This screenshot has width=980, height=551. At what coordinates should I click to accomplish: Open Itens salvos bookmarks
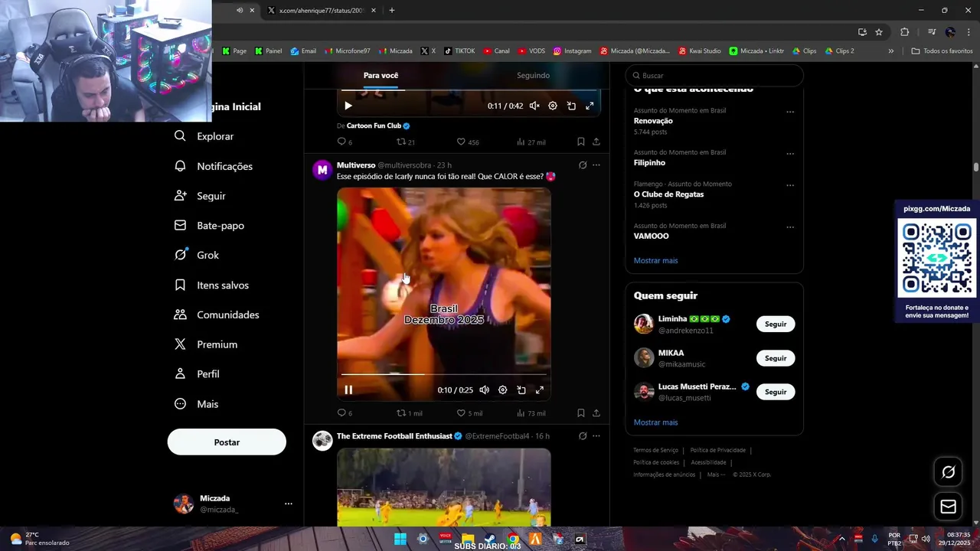coord(211,285)
